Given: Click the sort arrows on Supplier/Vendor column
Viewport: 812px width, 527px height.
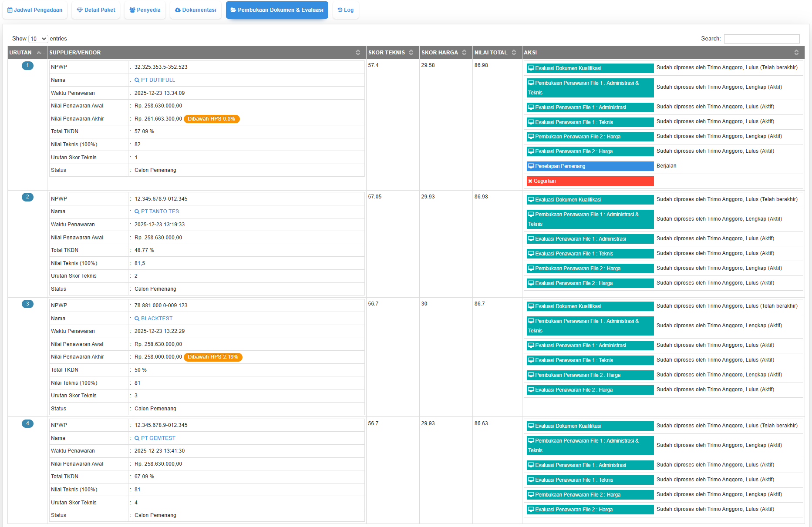Looking at the screenshot, I should coord(358,53).
